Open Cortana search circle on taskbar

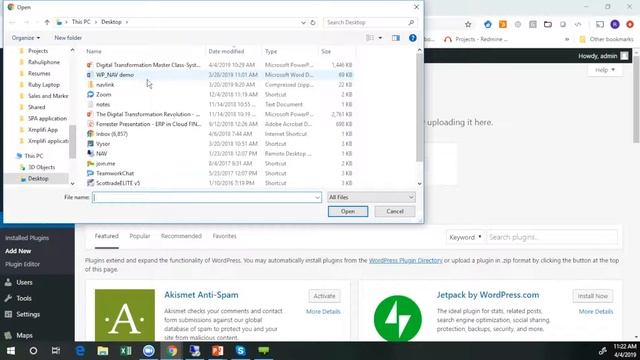pos(33,351)
